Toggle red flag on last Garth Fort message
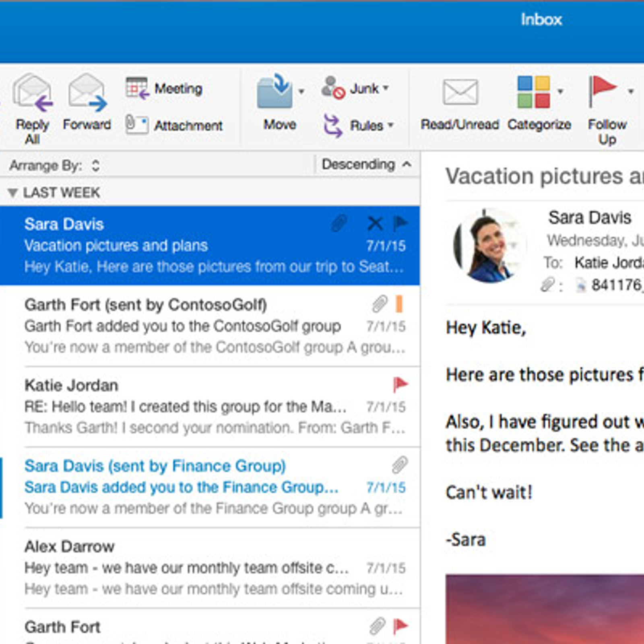The height and width of the screenshot is (644, 644). tap(400, 626)
